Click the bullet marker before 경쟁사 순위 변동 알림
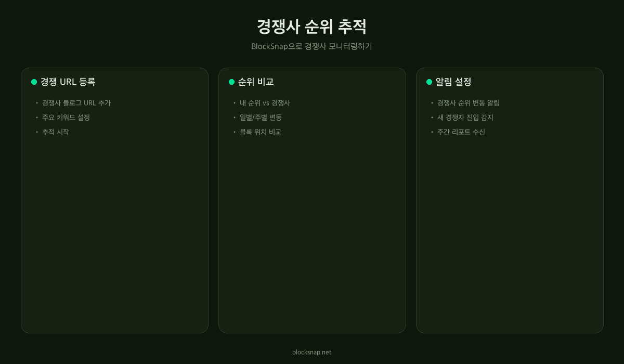The width and height of the screenshot is (624, 364). click(432, 103)
